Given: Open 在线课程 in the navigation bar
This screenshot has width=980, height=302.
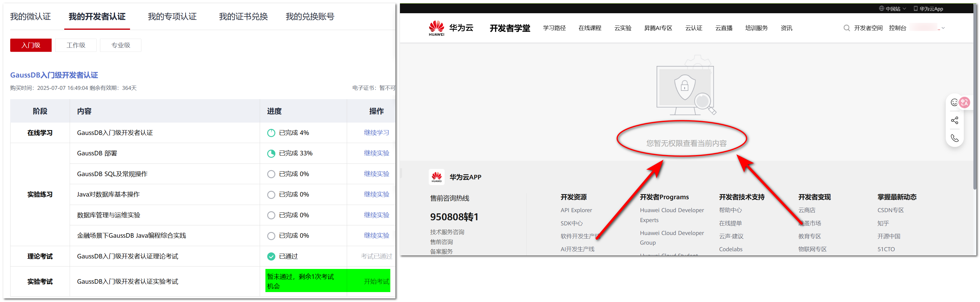Looking at the screenshot, I should (x=590, y=28).
